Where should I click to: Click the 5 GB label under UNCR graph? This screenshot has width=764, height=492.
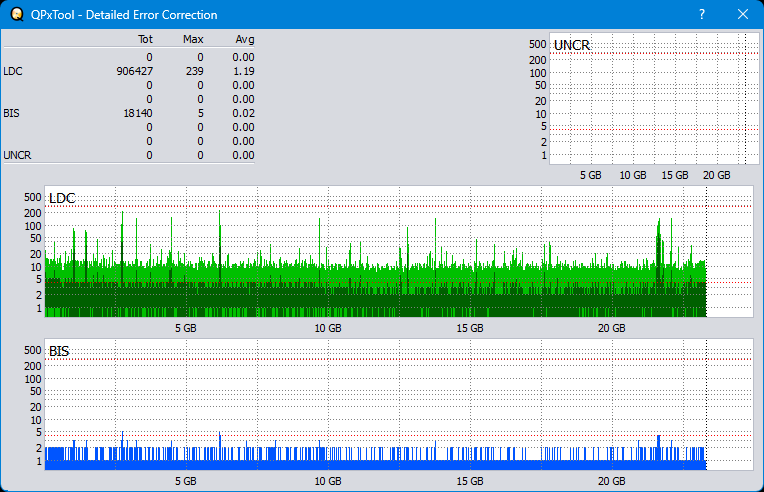(591, 175)
